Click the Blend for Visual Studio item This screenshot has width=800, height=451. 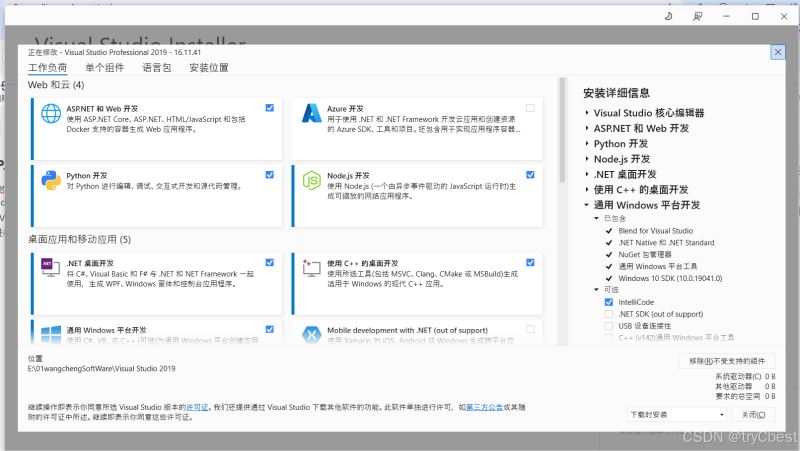click(656, 231)
